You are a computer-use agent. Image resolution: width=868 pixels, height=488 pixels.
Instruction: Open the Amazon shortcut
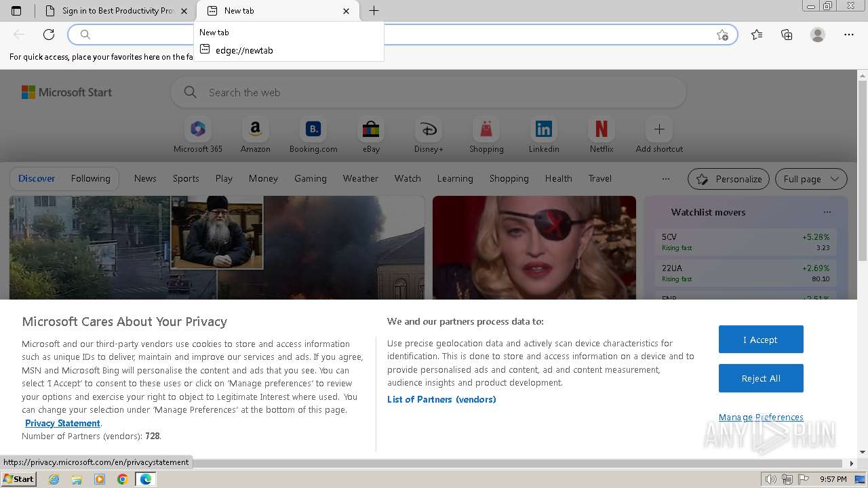[x=256, y=136]
